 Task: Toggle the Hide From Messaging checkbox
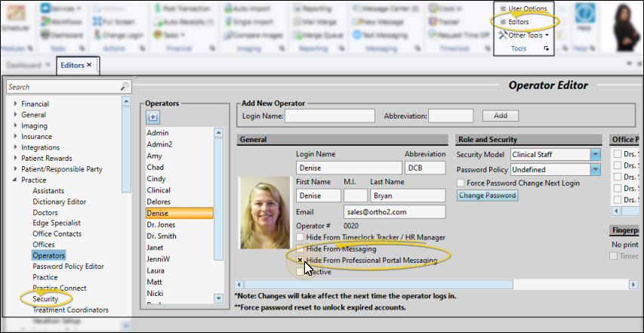click(300, 249)
